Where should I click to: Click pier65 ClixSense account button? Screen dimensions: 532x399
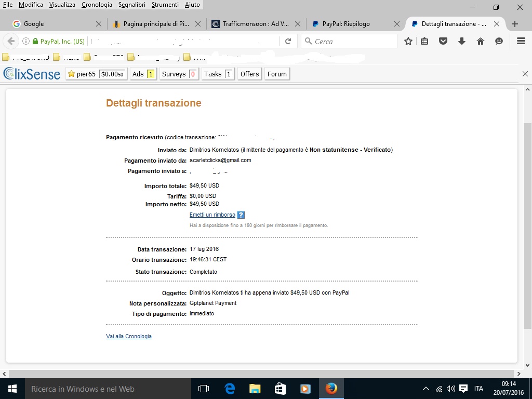click(x=96, y=74)
